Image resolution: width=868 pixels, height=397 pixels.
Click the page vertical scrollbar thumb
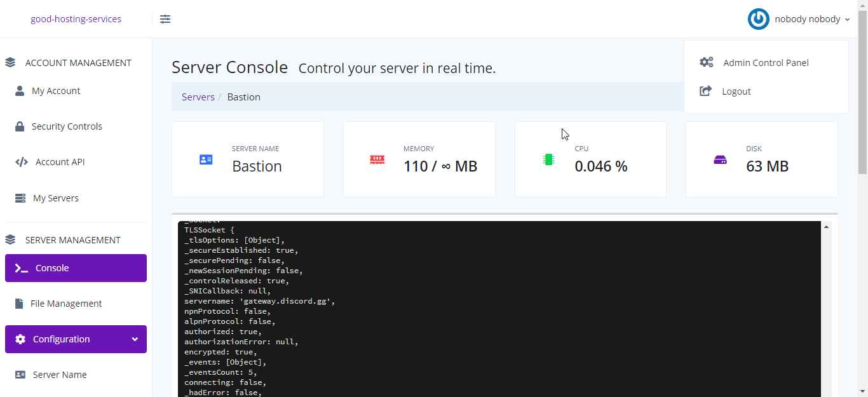862,95
